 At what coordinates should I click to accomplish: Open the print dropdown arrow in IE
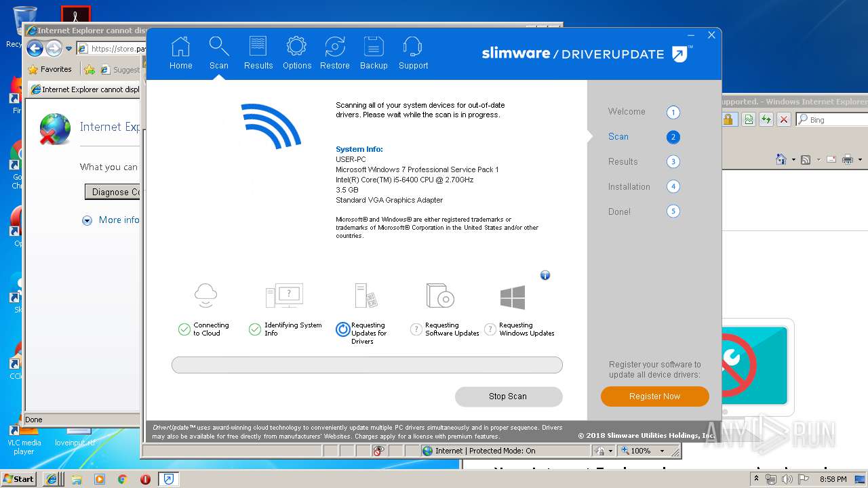860,160
